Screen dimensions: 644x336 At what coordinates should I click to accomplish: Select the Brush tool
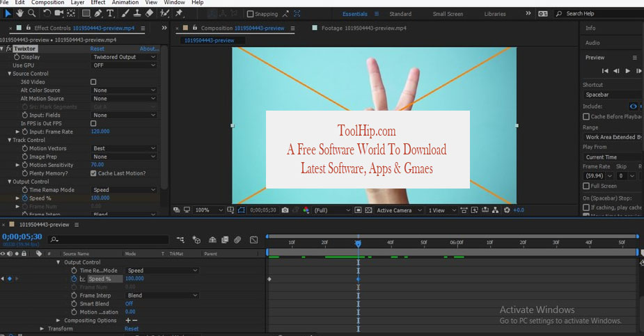coord(125,13)
